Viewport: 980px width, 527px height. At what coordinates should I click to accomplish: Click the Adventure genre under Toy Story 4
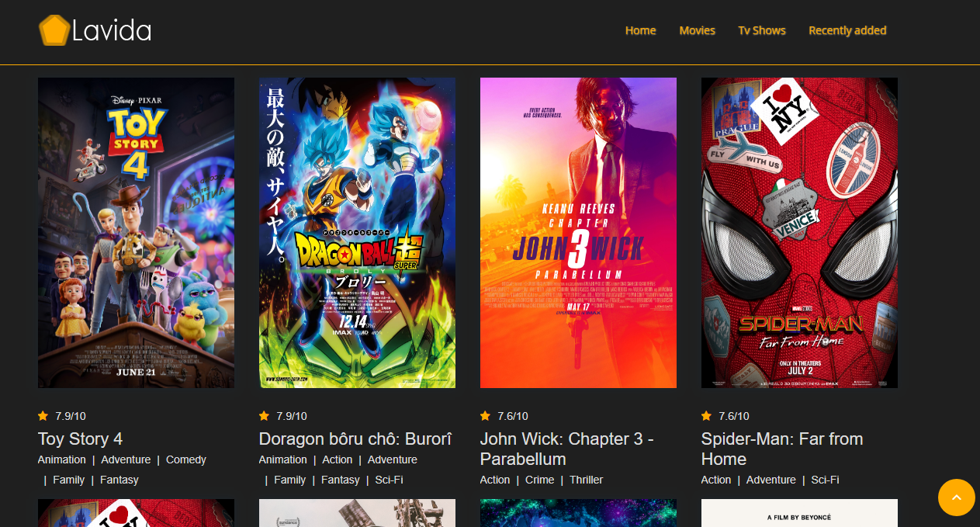[x=126, y=459]
